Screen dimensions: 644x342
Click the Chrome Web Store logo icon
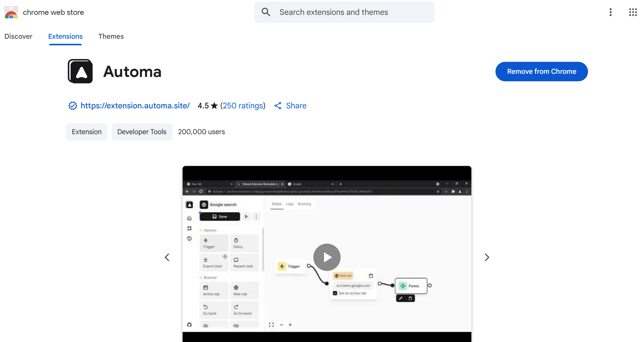[11, 12]
